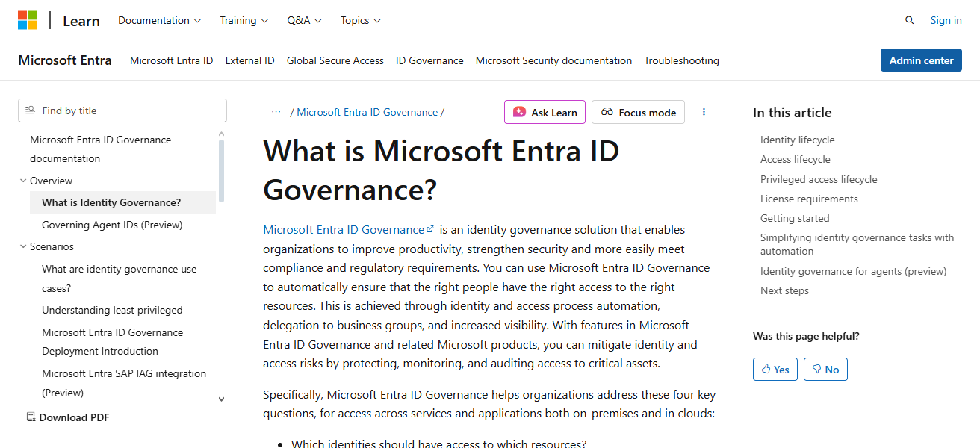Open the search magnifier icon
980x448 pixels.
point(909,20)
